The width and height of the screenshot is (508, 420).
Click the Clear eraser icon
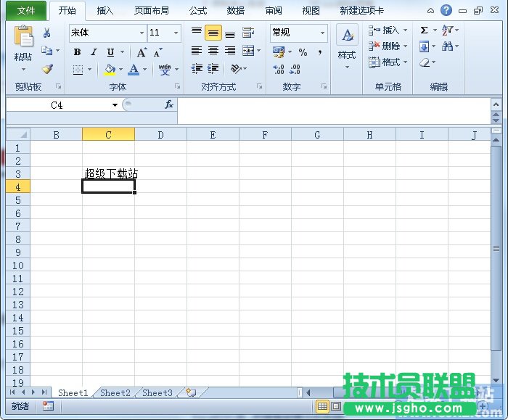[425, 62]
